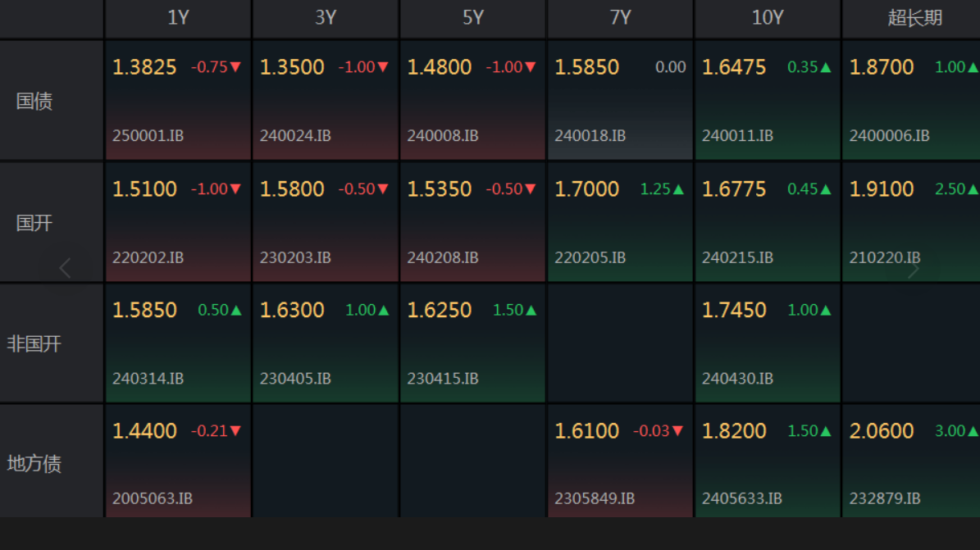Click the 1.7450 yield in 非国开 10Y
Screen dimensions: 980x550
[734, 311]
